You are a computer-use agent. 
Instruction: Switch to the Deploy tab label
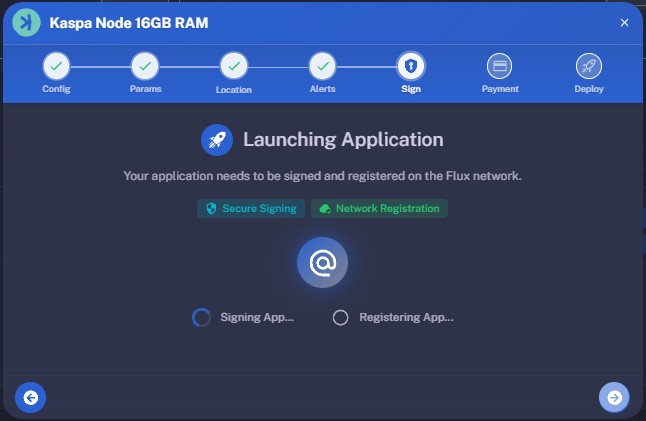pos(589,89)
